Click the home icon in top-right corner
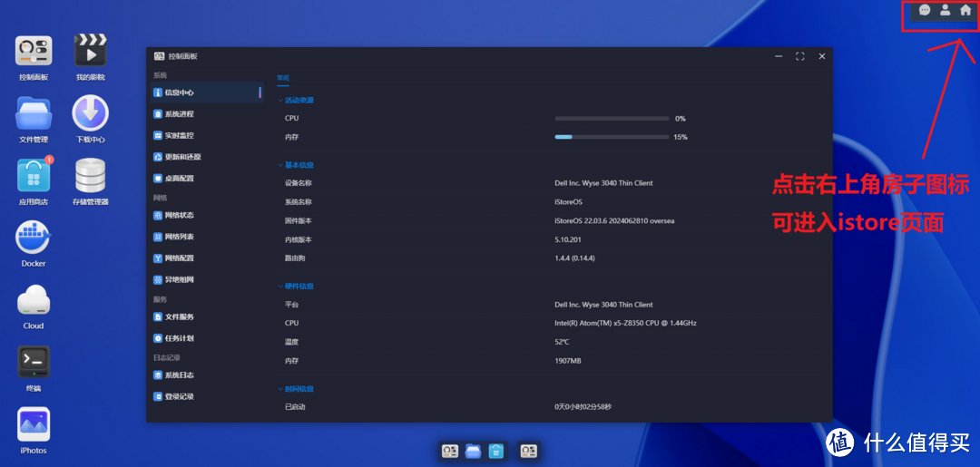The image size is (980, 467). coord(965,10)
